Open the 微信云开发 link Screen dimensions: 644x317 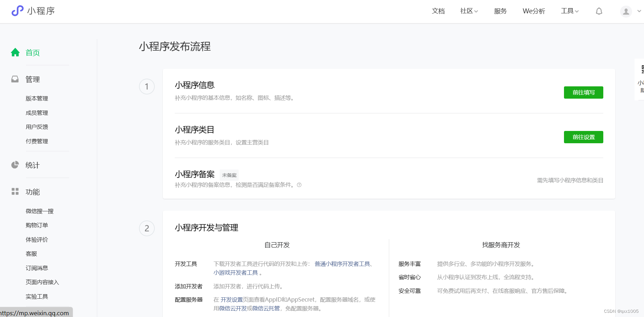pyautogui.click(x=233, y=309)
